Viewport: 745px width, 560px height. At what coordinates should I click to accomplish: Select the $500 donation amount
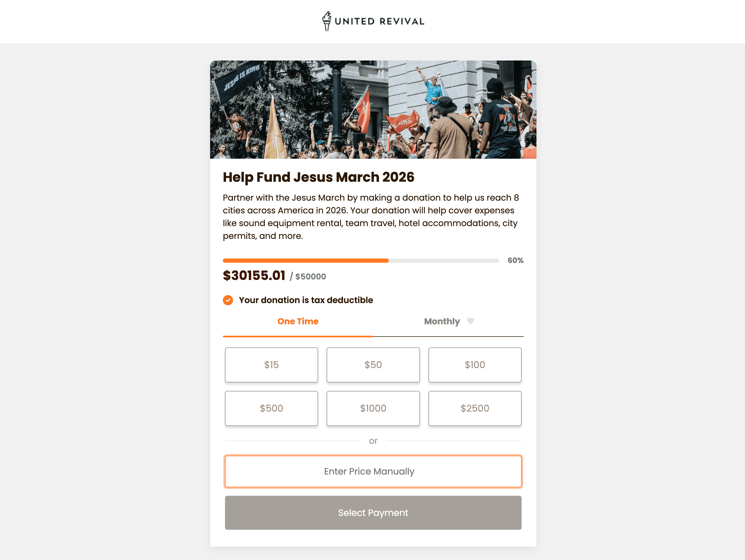click(271, 408)
